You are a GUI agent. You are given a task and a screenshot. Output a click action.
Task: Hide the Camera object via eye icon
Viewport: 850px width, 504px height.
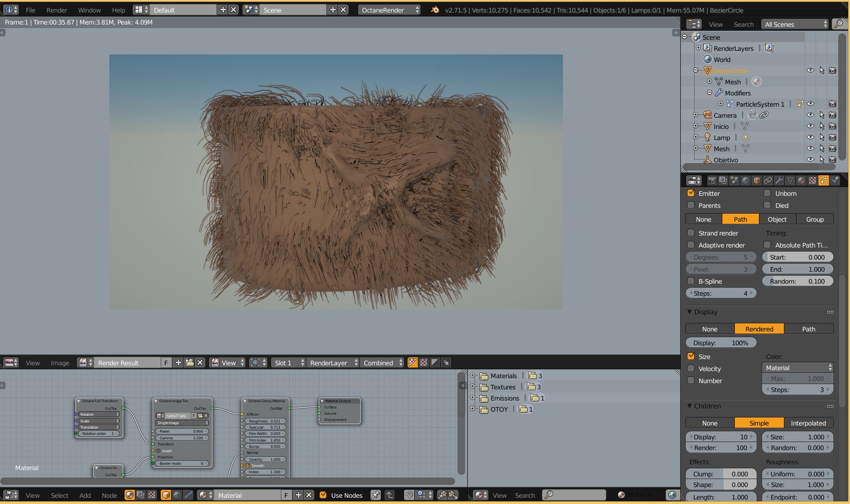coord(810,115)
